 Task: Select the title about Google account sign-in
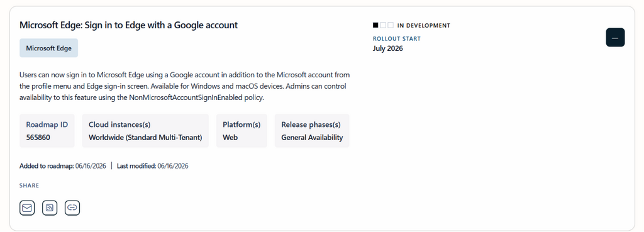[128, 25]
